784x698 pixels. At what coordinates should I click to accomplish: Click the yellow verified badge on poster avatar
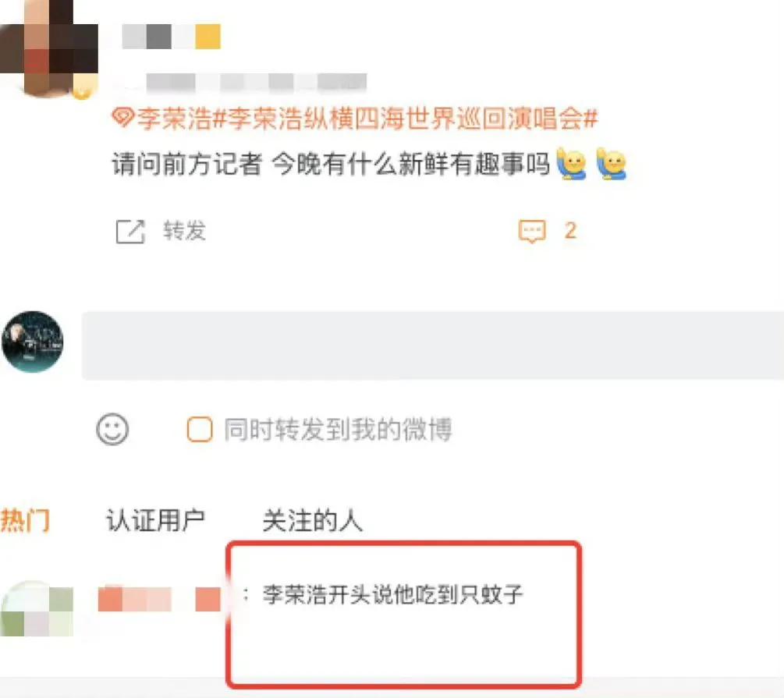tap(83, 90)
